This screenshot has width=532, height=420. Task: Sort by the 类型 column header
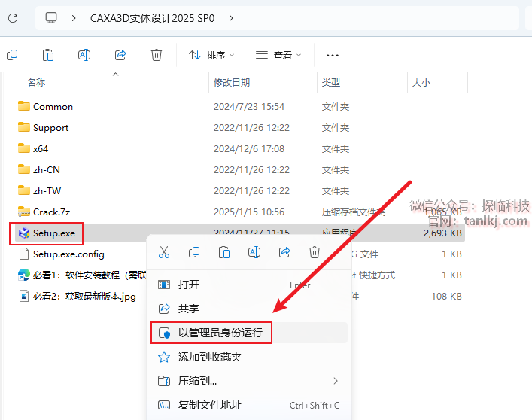pos(331,83)
